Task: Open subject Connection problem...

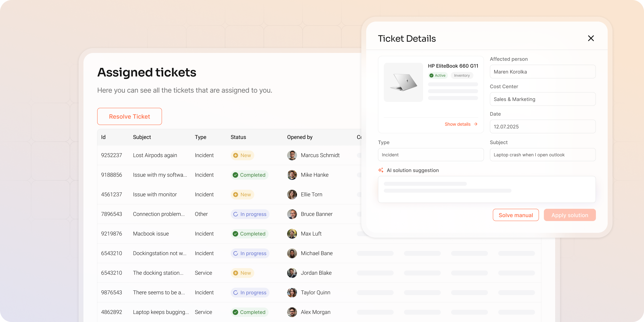Action: [159, 214]
